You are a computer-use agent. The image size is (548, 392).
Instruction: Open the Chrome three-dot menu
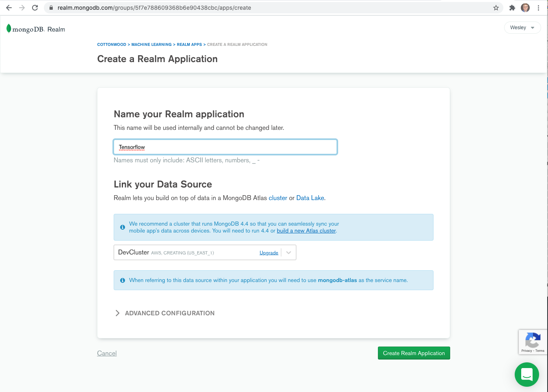pos(539,8)
